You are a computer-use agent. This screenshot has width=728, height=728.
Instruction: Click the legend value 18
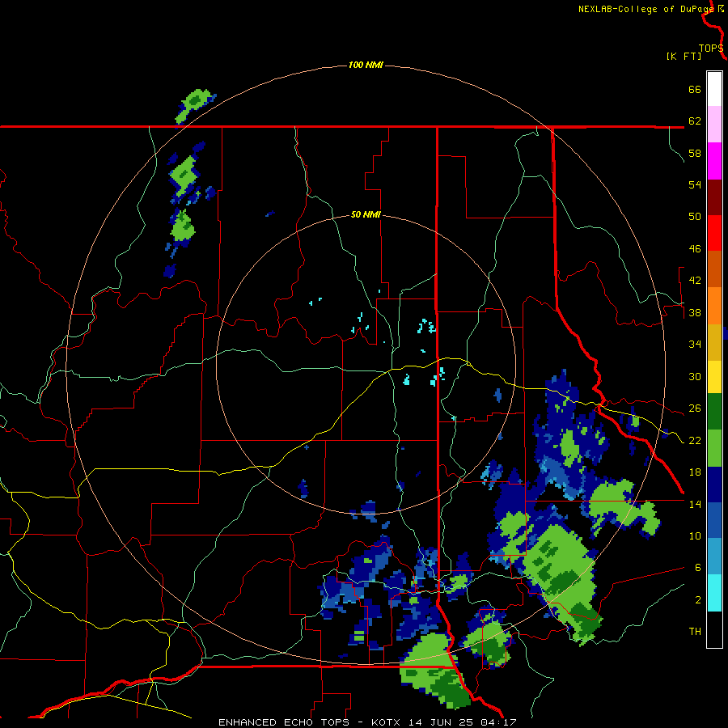[695, 472]
